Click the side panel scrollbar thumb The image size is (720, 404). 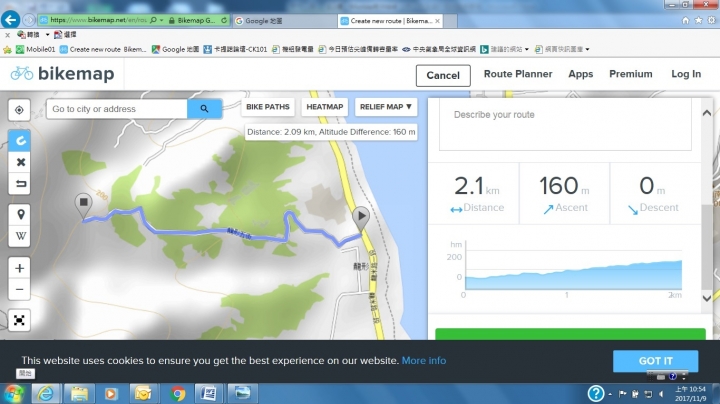707,247
